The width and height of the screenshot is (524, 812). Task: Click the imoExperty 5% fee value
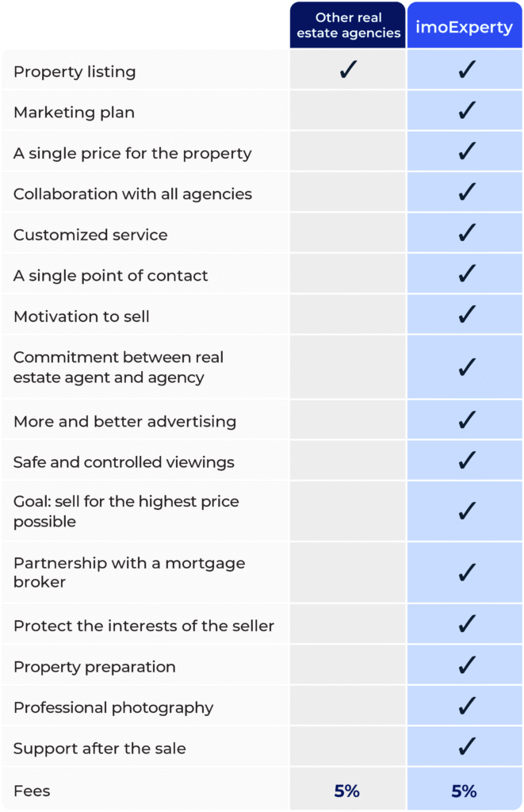pos(465,791)
